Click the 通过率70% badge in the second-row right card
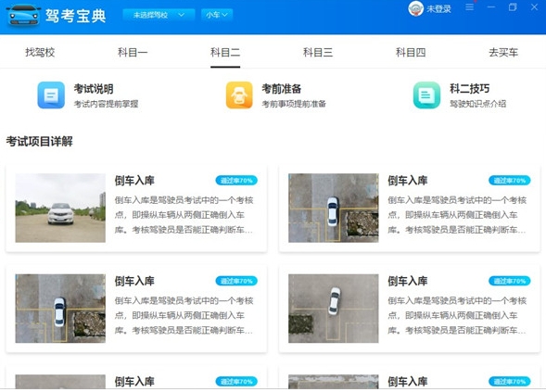The width and height of the screenshot is (546, 392). point(510,281)
